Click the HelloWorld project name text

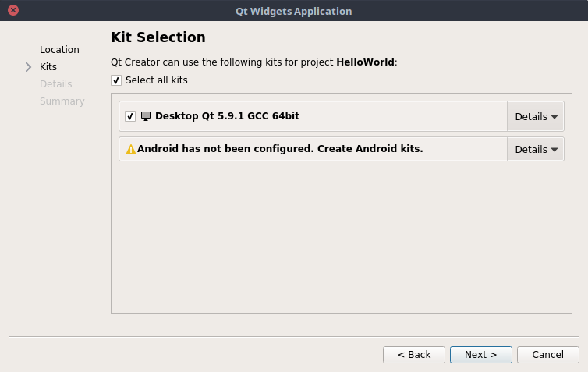click(365, 62)
